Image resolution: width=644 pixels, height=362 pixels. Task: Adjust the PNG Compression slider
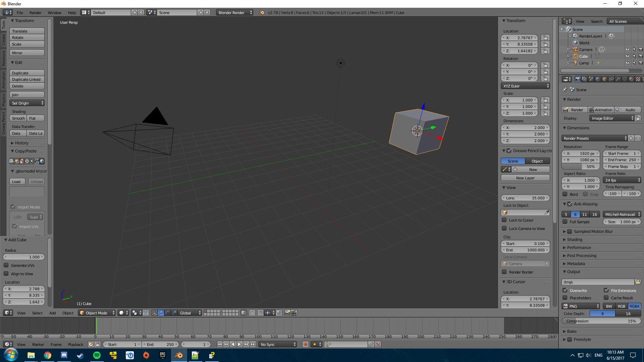601,321
